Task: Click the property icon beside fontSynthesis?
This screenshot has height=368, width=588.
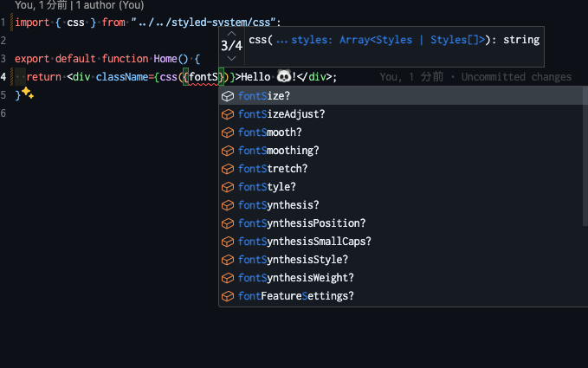Action: tap(228, 205)
